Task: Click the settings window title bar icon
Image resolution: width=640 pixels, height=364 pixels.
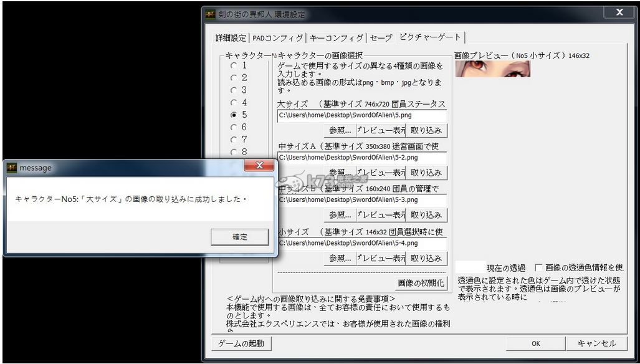Action: (210, 14)
